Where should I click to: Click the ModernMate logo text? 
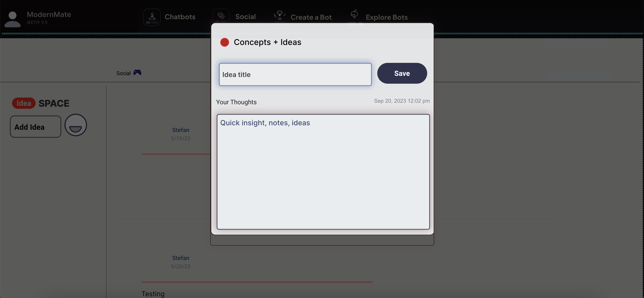[49, 15]
